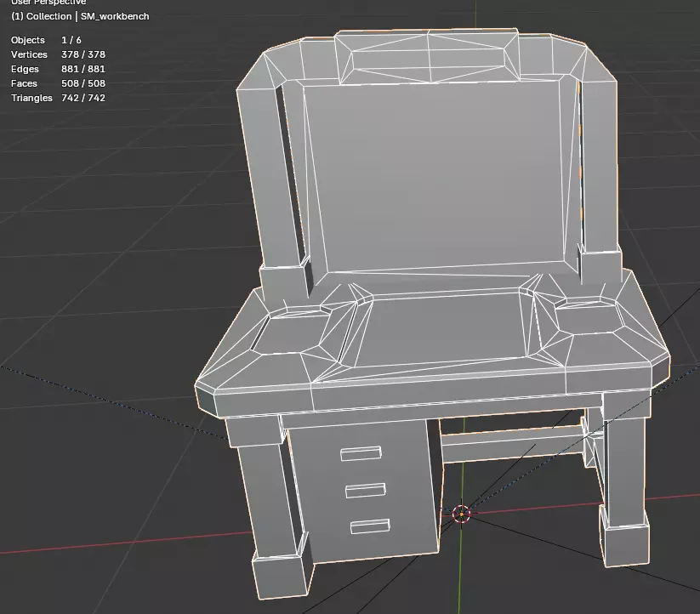Image resolution: width=700 pixels, height=614 pixels.
Task: Click the top drawer handle
Action: pos(361,453)
